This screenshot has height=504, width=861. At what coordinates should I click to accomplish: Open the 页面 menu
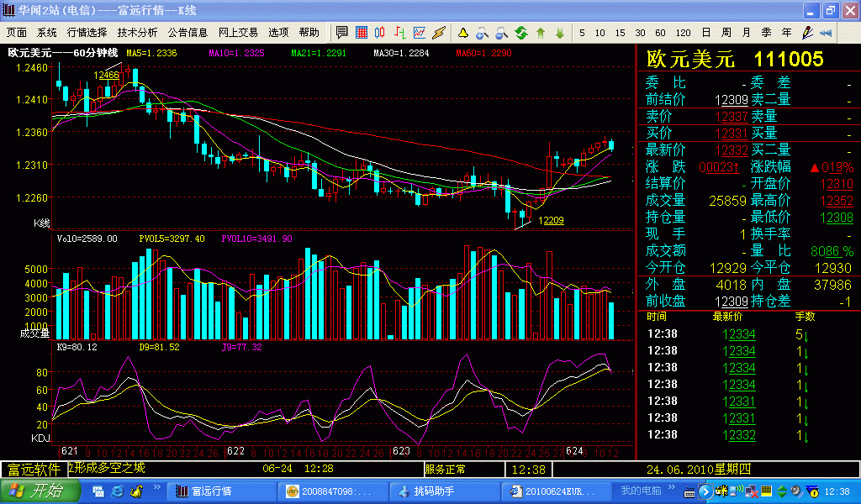(17, 33)
